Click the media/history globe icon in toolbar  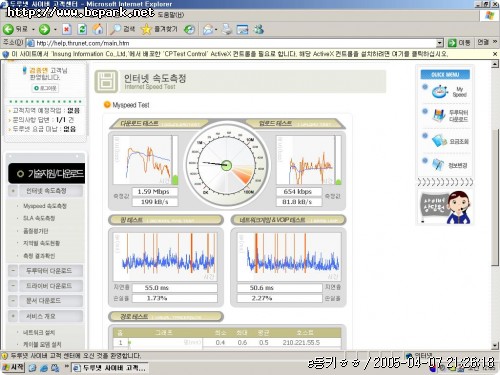click(189, 29)
